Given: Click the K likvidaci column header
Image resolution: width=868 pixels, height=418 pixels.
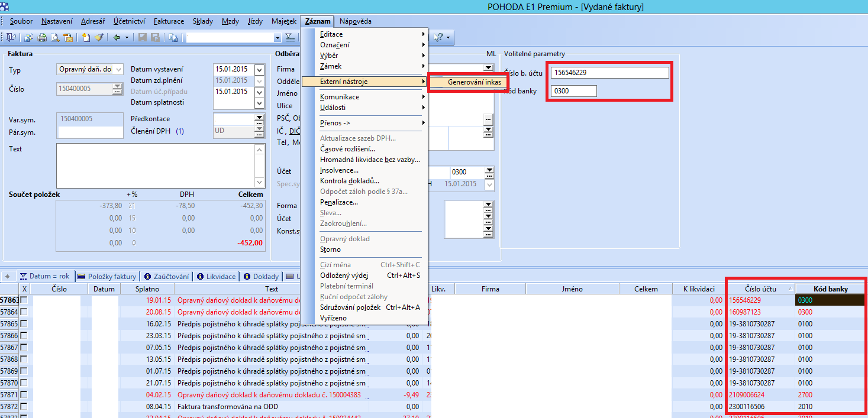Looking at the screenshot, I should (x=699, y=289).
